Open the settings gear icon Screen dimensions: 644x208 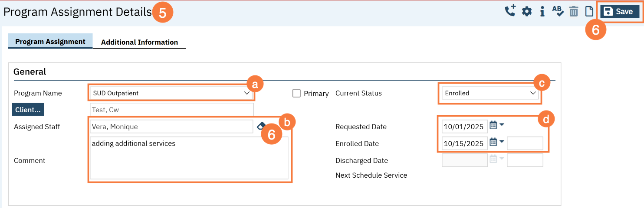pyautogui.click(x=526, y=11)
